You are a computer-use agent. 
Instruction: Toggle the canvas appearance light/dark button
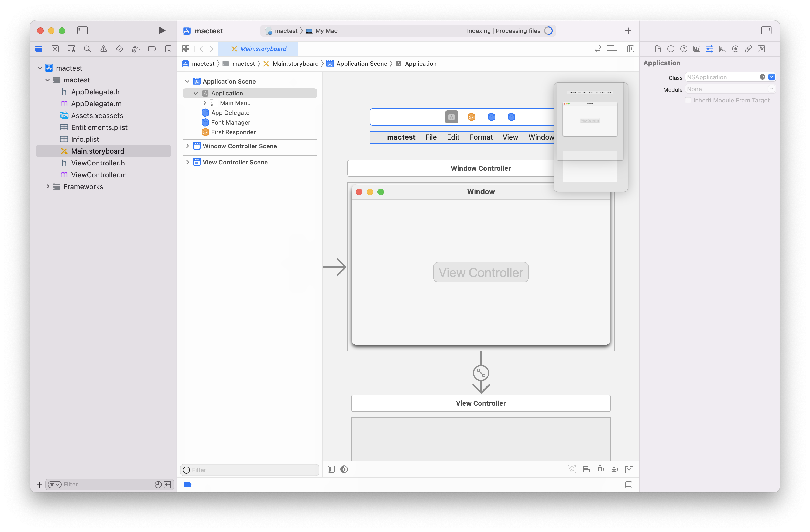point(344,469)
